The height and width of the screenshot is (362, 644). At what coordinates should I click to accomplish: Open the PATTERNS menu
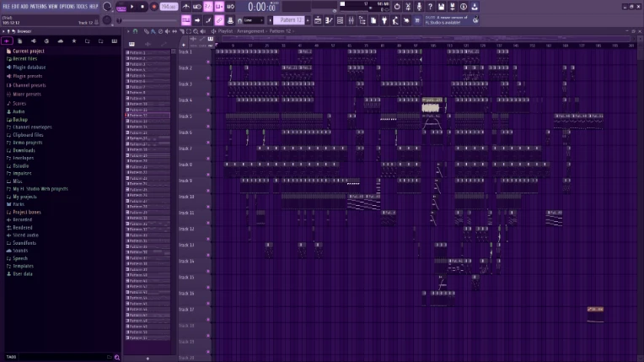coord(38,7)
